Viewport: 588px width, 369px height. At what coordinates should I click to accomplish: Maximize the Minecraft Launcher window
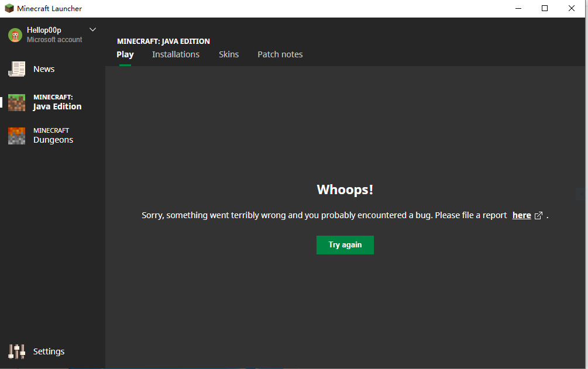(545, 8)
